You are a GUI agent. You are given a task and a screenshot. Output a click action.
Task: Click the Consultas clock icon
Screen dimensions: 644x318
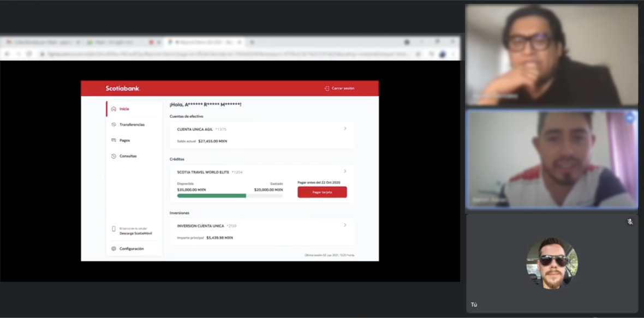(x=114, y=156)
